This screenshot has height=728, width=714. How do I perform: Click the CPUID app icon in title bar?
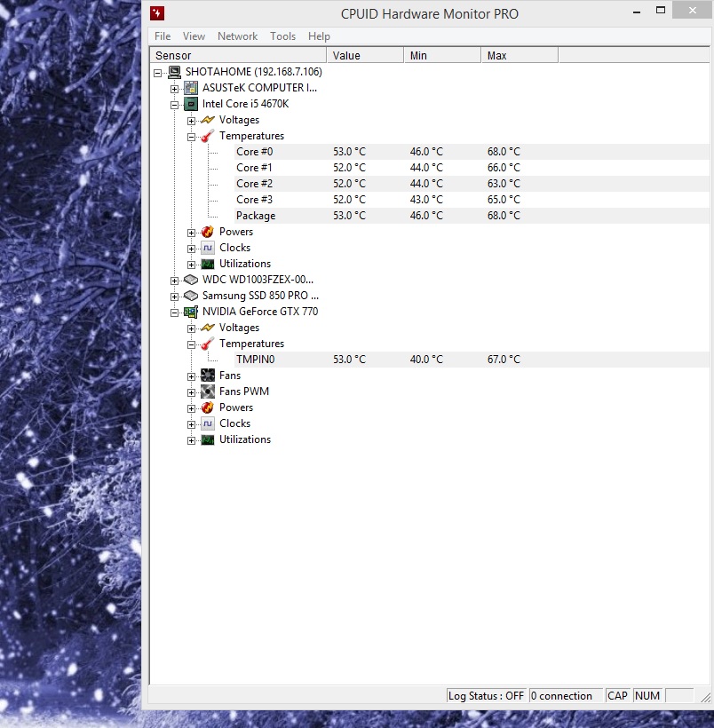pyautogui.click(x=157, y=13)
